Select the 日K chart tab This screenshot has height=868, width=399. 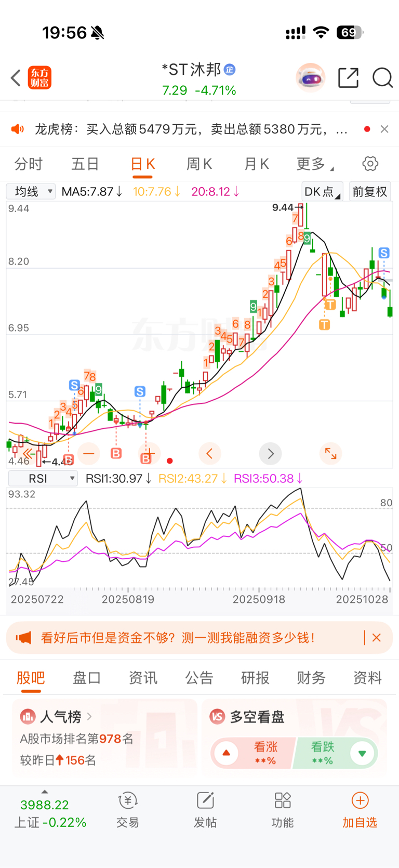click(x=142, y=164)
